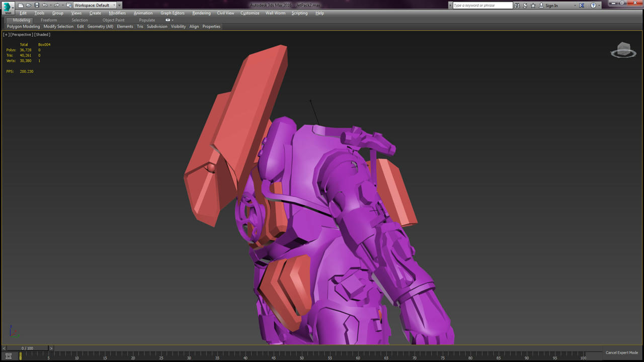The image size is (644, 362).
Task: Click the Help question mark icon
Action: click(x=593, y=6)
